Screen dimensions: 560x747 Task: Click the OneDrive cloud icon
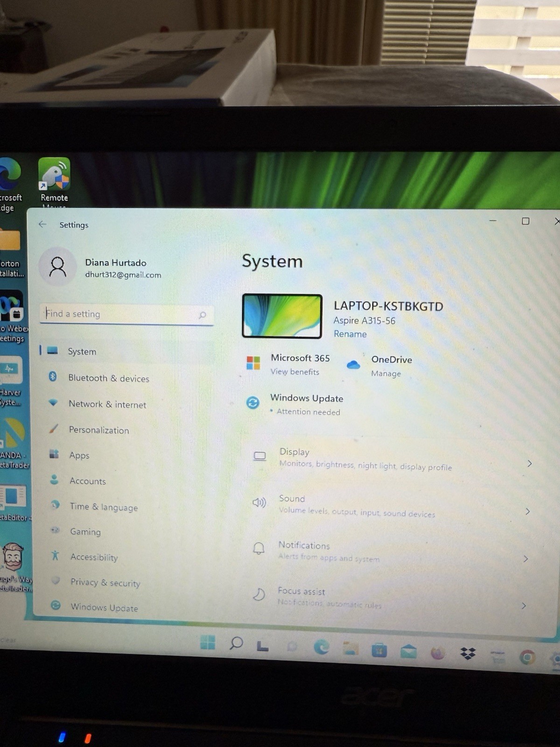pyautogui.click(x=353, y=365)
